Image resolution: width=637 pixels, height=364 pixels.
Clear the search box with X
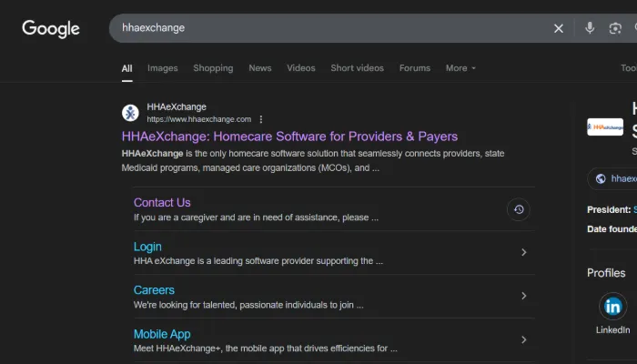[559, 28]
